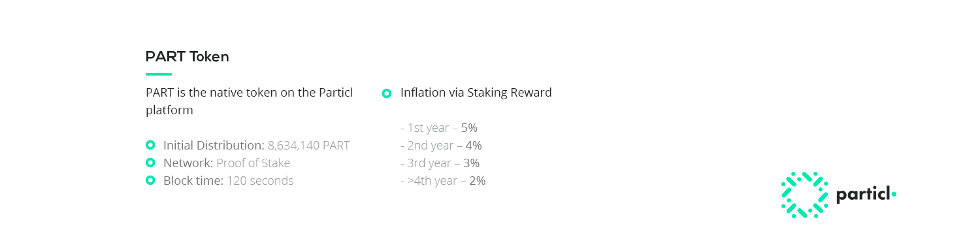
Task: Click the green dot after the particl wordmark
Action: (x=894, y=194)
